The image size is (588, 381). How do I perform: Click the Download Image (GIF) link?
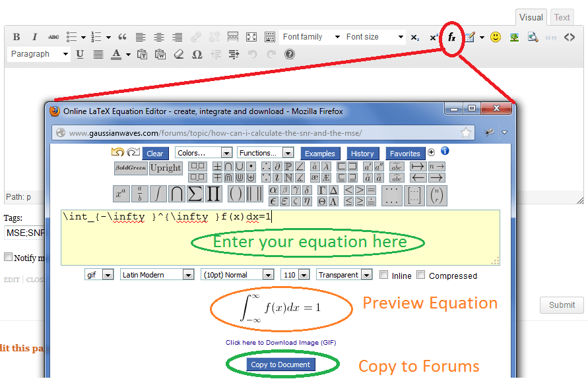[x=280, y=342]
